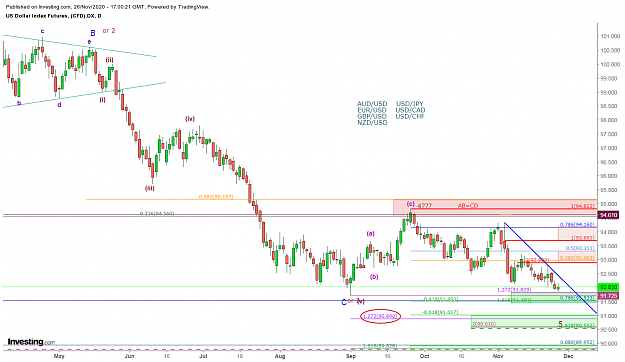625x362 pixels.
Task: Click the 'Published on Investing.com' header line
Action: (107, 7)
